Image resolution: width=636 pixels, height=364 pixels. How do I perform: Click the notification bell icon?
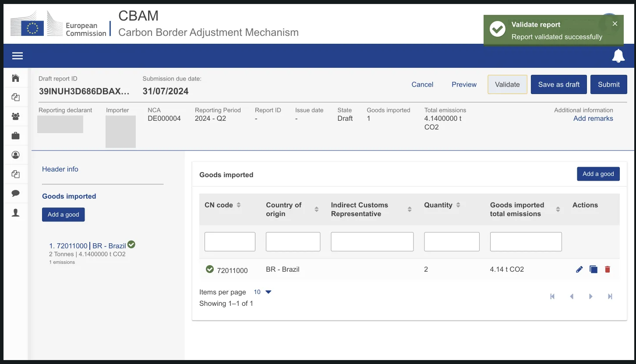618,56
